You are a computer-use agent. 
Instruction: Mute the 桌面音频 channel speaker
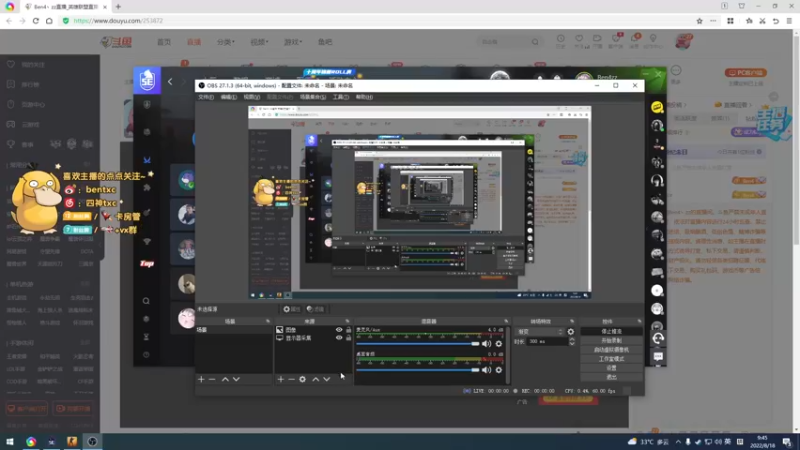[486, 370]
